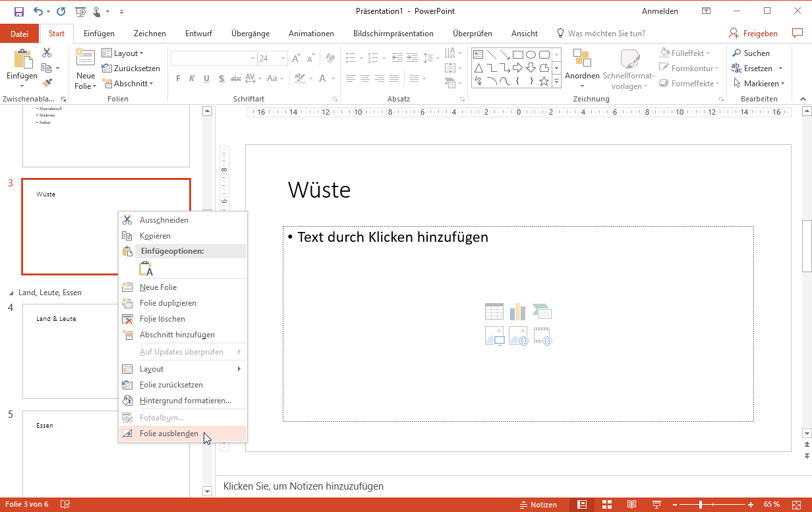
Task: Switch to the Entwurf ribbon tab
Action: click(198, 34)
